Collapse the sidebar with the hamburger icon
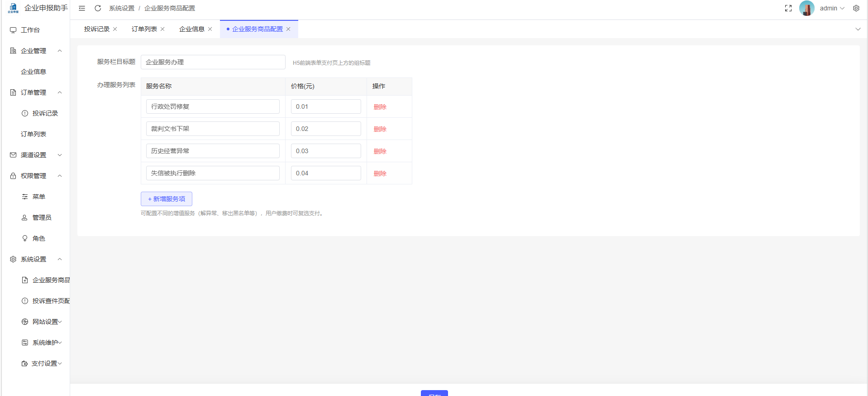868x396 pixels. point(82,8)
